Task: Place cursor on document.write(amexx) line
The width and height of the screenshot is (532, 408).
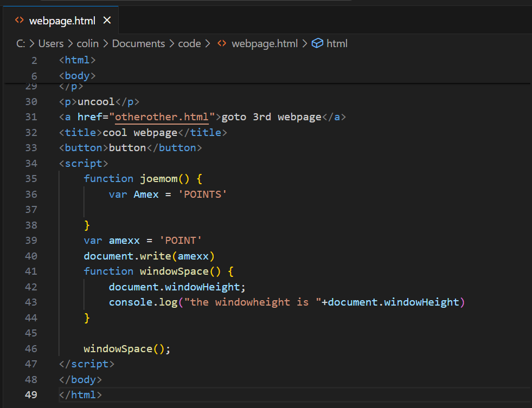Action: (x=149, y=256)
